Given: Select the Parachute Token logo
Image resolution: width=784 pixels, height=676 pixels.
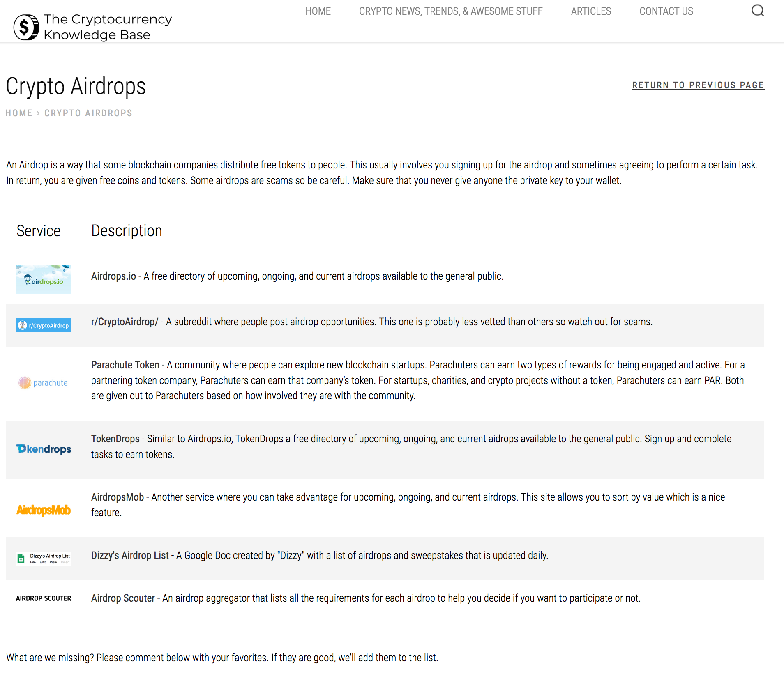Looking at the screenshot, I should tap(43, 382).
